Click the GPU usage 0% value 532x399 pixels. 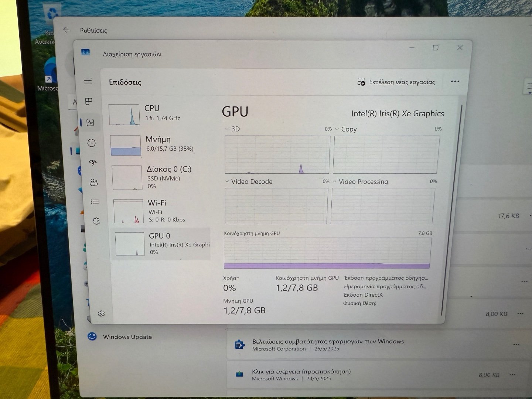(229, 288)
